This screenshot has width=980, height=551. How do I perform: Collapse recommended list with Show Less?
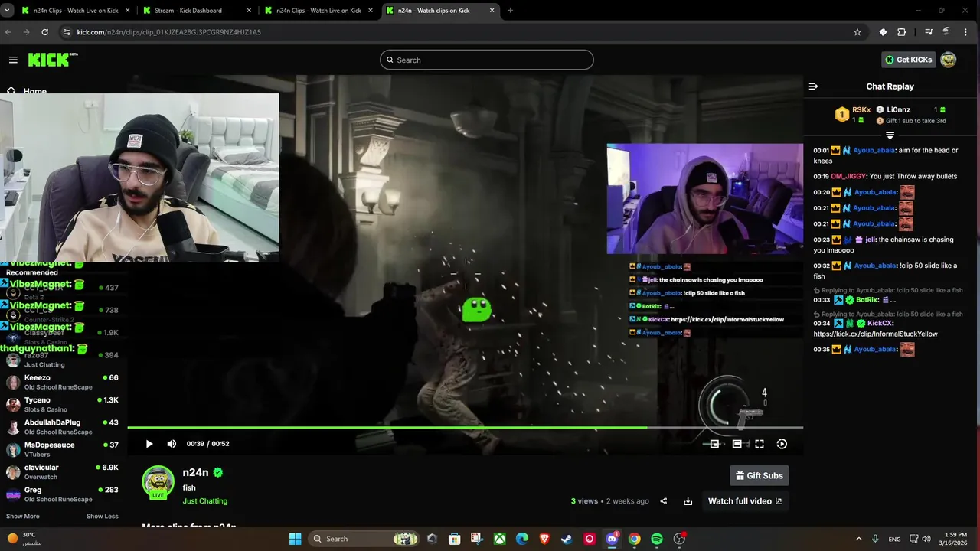click(103, 516)
